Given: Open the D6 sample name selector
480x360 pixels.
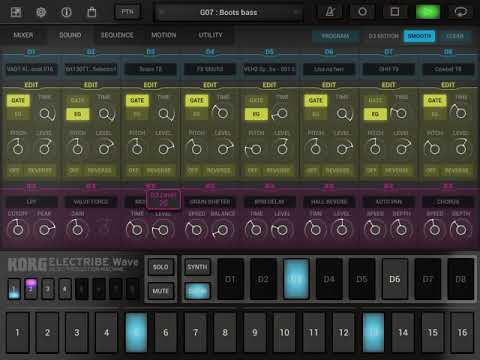Looking at the screenshot, I should pos(329,69).
